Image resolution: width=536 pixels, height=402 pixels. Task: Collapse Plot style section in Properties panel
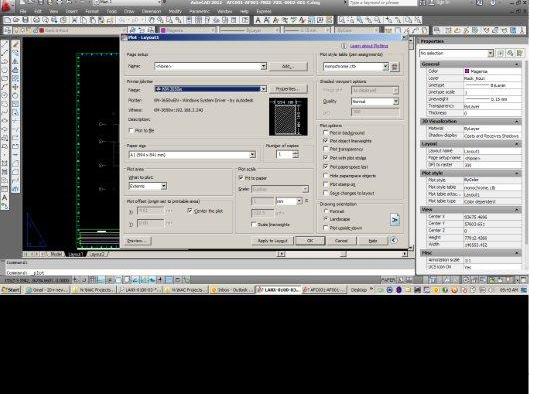pyautogui.click(x=517, y=173)
